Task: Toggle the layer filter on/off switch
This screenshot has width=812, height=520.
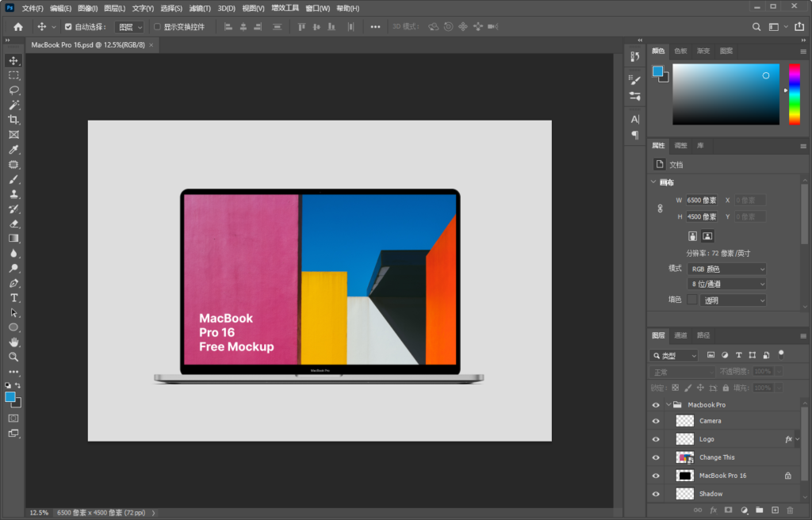Action: [x=781, y=355]
